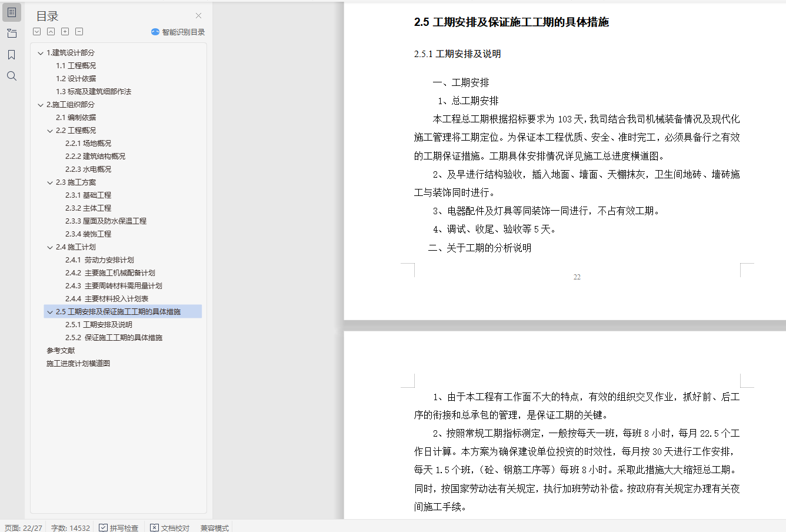Open 2.4.4 主要材料投入计划表 heading
Viewport: 786px width, 532px height.
[x=106, y=299]
